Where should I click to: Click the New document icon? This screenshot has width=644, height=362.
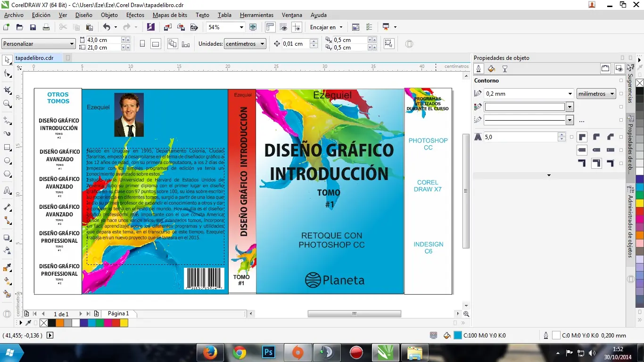click(7, 27)
